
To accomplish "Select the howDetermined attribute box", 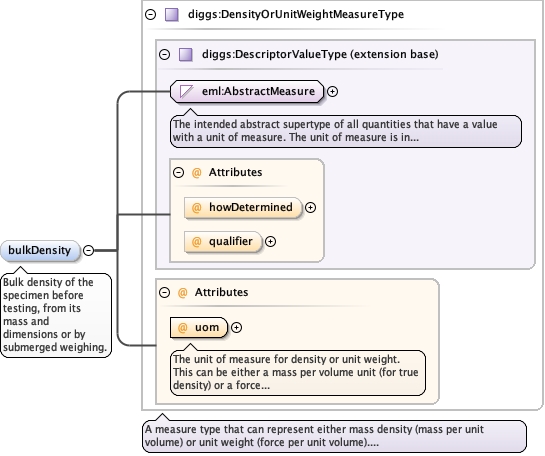I will pos(243,207).
